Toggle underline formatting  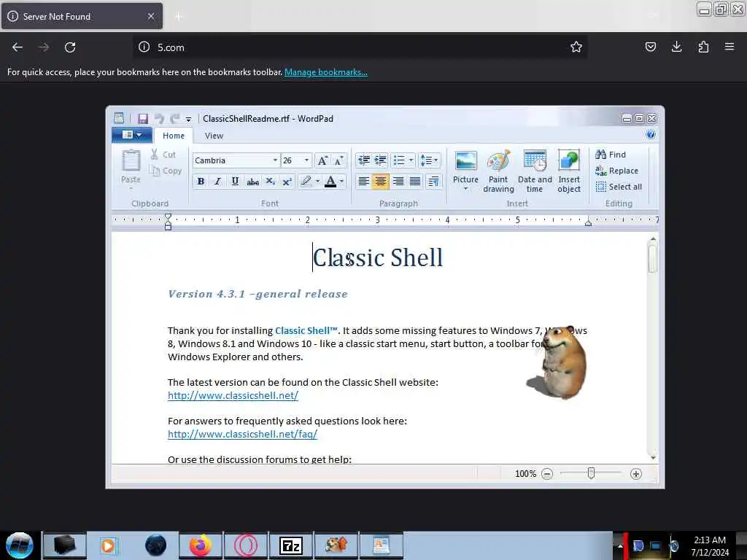coord(235,182)
